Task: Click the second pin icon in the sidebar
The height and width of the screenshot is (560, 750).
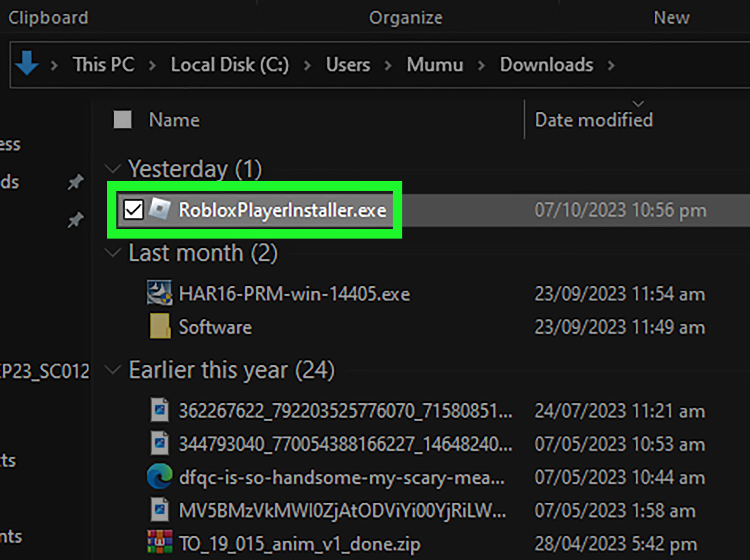Action: 75,220
